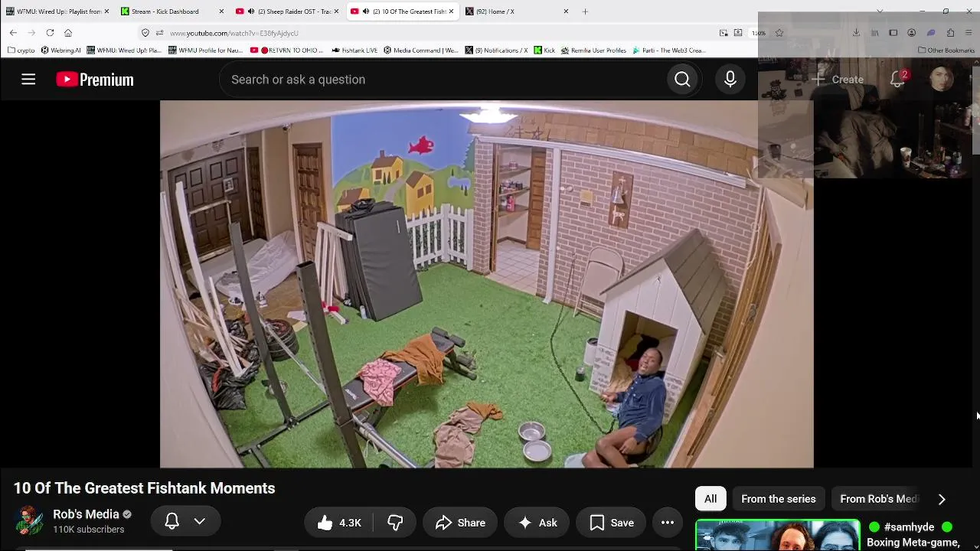Dislike the video with thumbs down

tap(395, 523)
